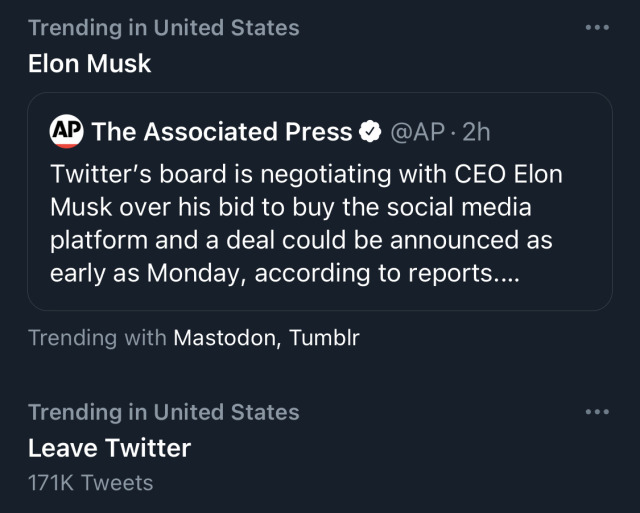The height and width of the screenshot is (513, 640).
Task: Click "Twitter's board" at the tweet start
Action: 120,174
